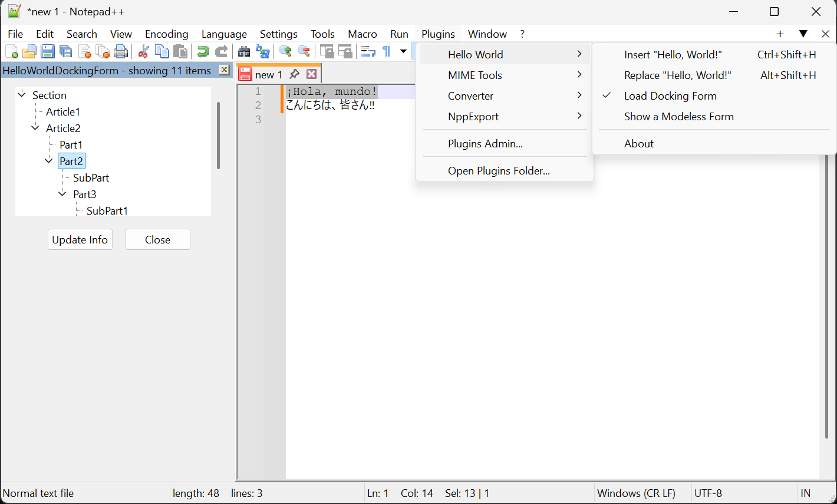Click the Replace toolbar icon

(262, 51)
